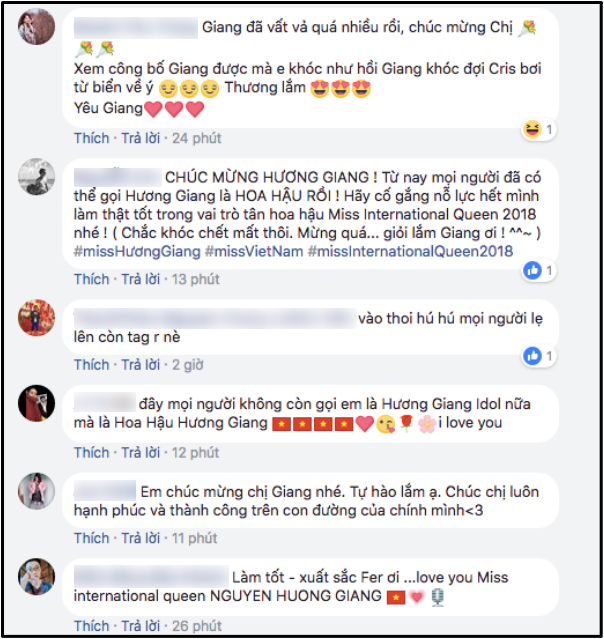Like the comment posted 24 phút ago

click(x=91, y=139)
